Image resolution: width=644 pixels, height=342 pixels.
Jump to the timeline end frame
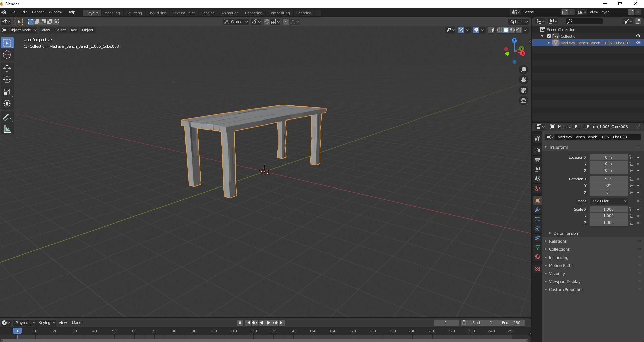click(282, 323)
